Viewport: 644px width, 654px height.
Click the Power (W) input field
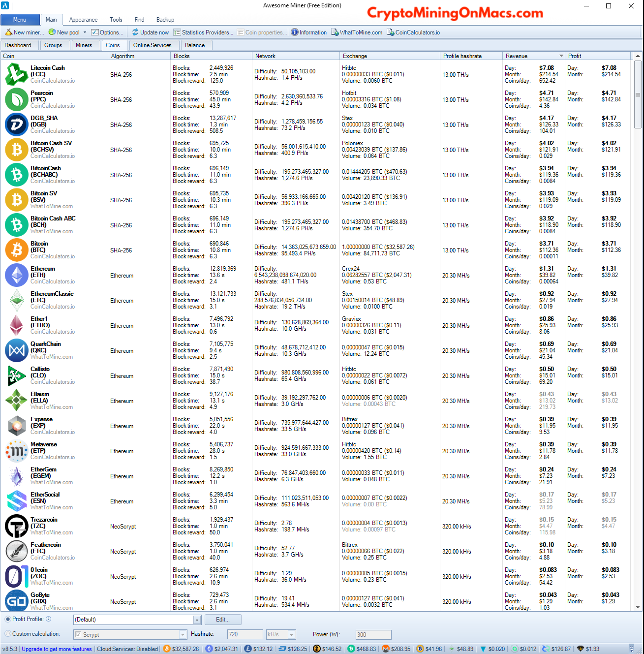pos(373,635)
